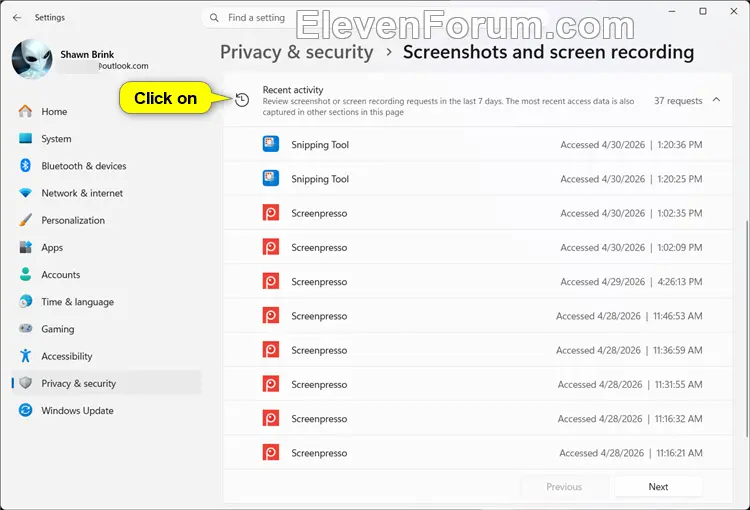Screen dimensions: 750x510
Task: Click the Recent activity clock icon
Action: (x=242, y=100)
